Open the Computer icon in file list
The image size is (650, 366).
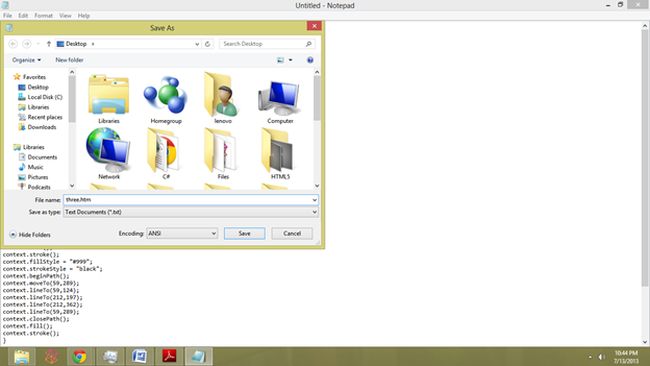(280, 99)
